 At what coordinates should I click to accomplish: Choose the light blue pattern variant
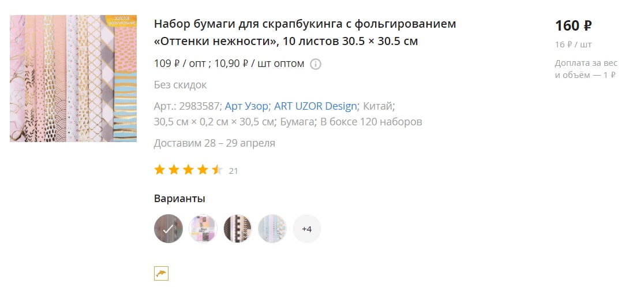[272, 229]
